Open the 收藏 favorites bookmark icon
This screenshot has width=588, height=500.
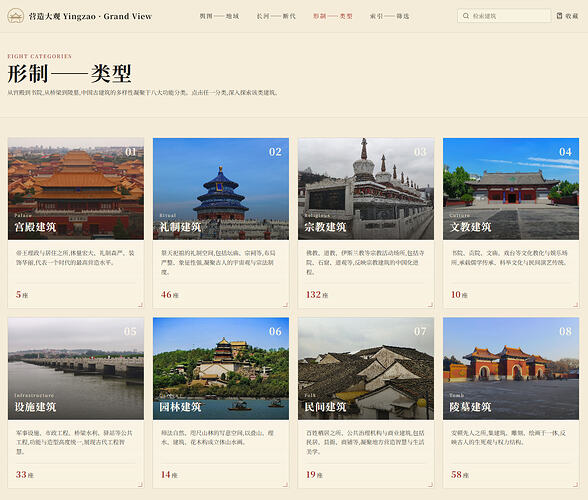560,16
